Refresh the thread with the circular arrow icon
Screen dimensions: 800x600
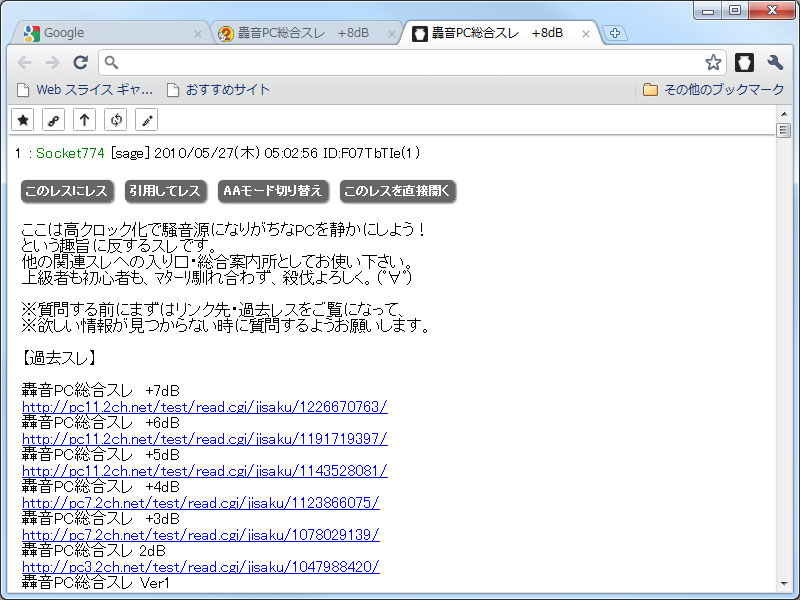(x=115, y=119)
